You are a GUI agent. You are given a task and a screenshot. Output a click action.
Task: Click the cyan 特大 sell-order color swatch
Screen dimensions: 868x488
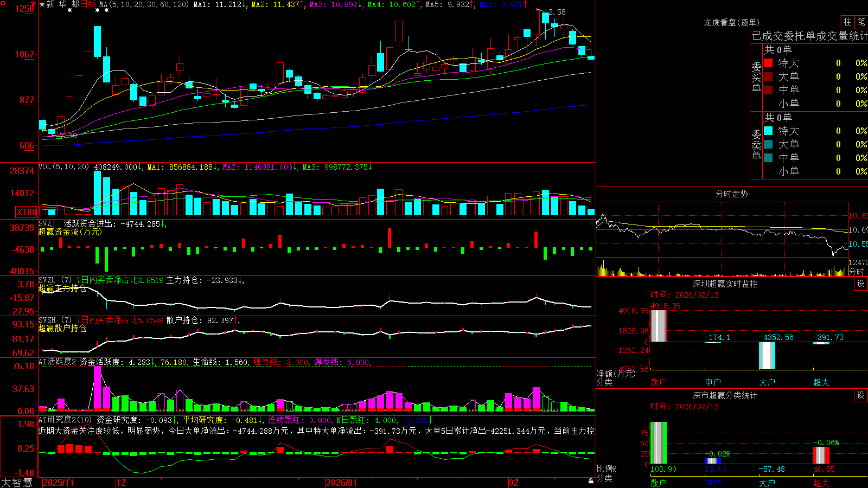click(x=768, y=131)
